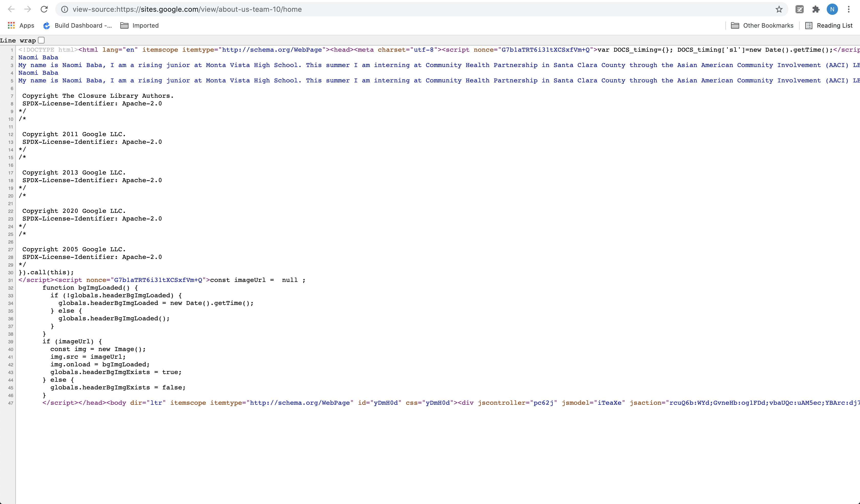Bookmark this page with the star icon

coord(779,9)
